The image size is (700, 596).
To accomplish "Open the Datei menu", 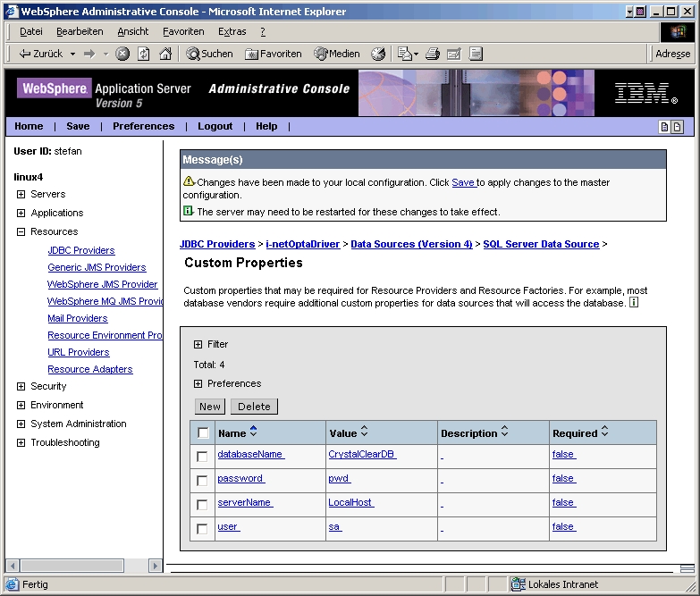I will pos(30,31).
